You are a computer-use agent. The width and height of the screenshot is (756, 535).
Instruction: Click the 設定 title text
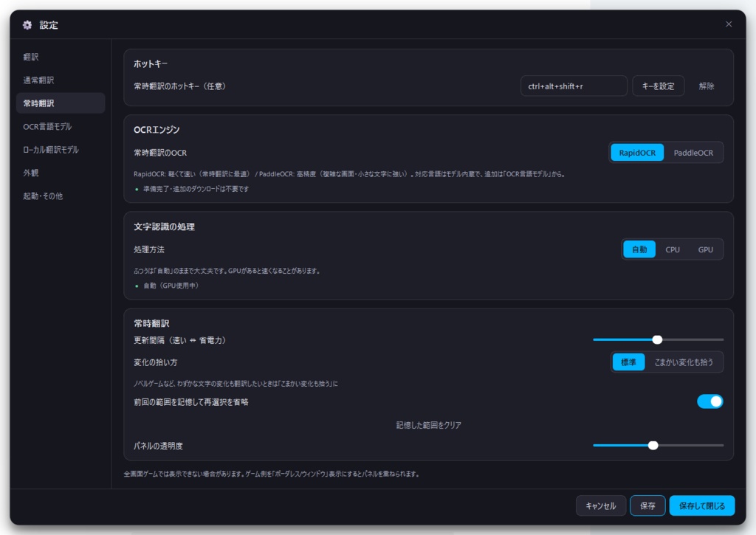pyautogui.click(x=49, y=25)
